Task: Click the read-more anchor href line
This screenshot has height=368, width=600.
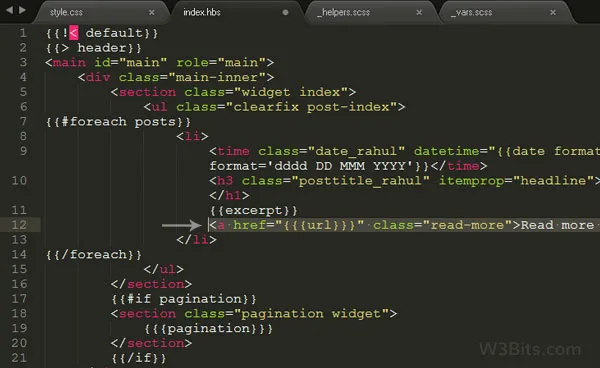Action: [404, 225]
